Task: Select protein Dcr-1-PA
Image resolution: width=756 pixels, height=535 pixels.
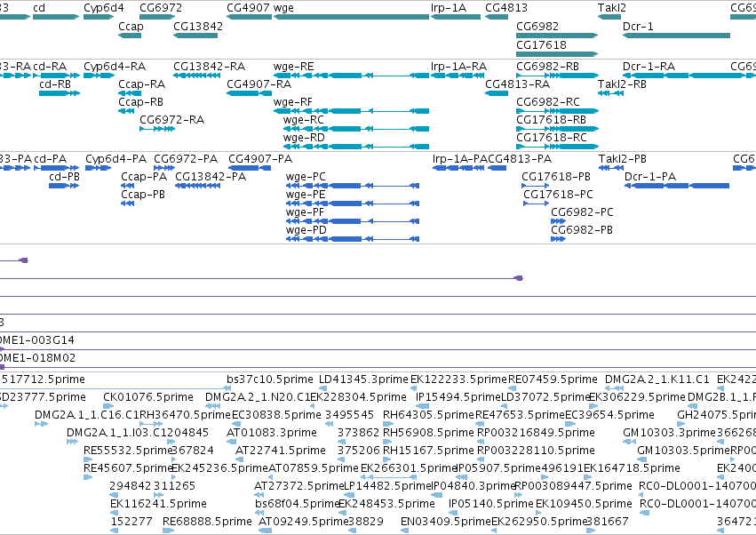Action: tap(650, 177)
